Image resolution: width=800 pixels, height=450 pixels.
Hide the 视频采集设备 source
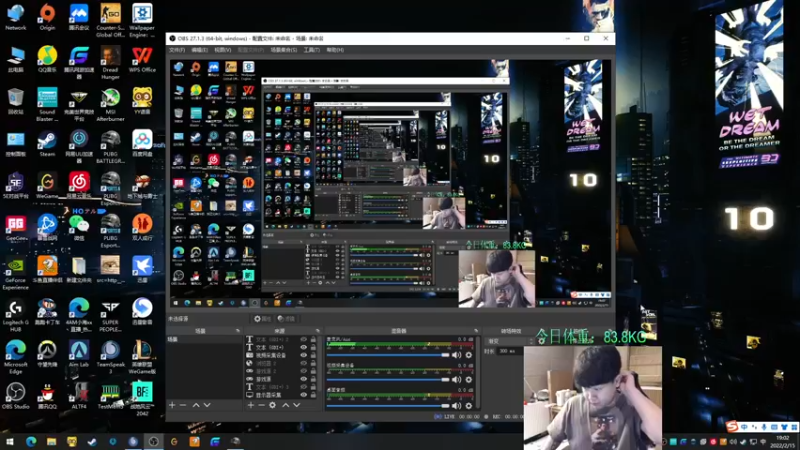(x=304, y=355)
